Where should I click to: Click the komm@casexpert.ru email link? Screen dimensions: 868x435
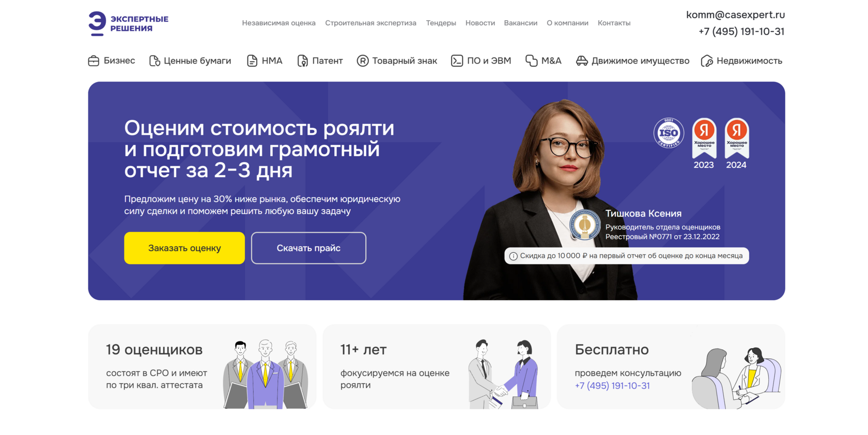[735, 15]
